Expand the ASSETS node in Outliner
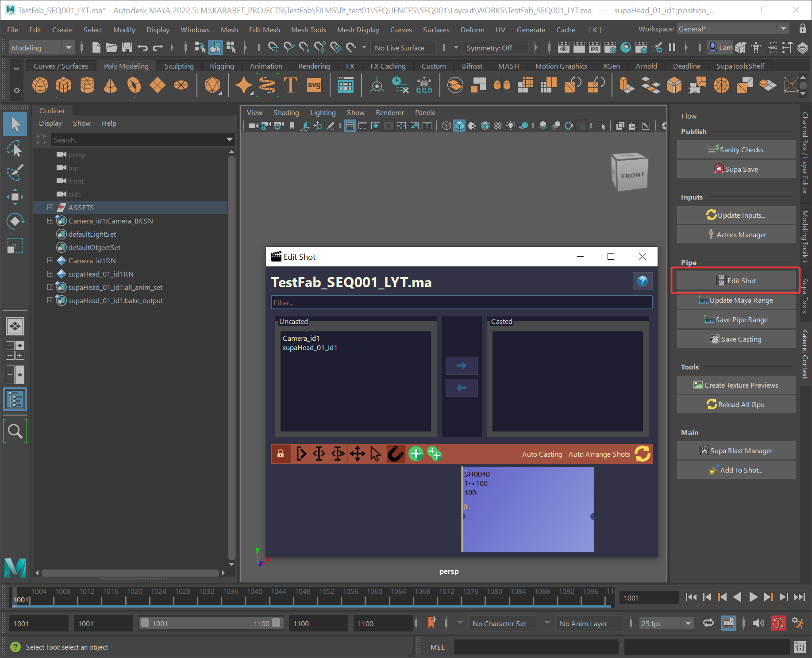Image resolution: width=812 pixels, height=658 pixels. (x=50, y=207)
